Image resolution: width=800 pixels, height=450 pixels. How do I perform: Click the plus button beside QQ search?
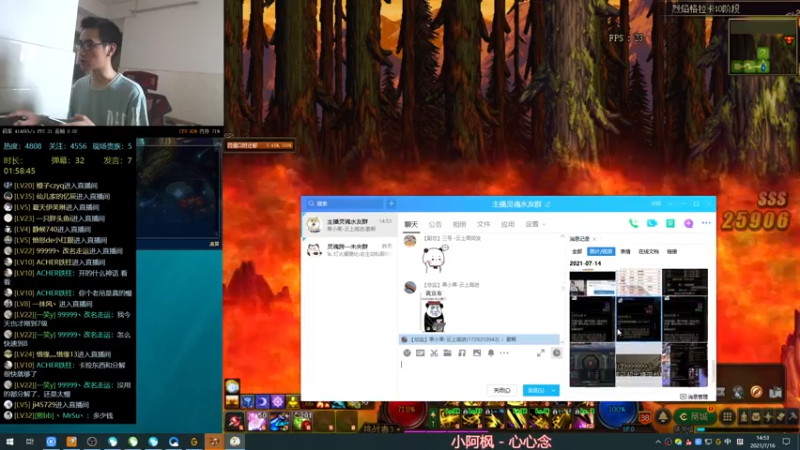(391, 204)
